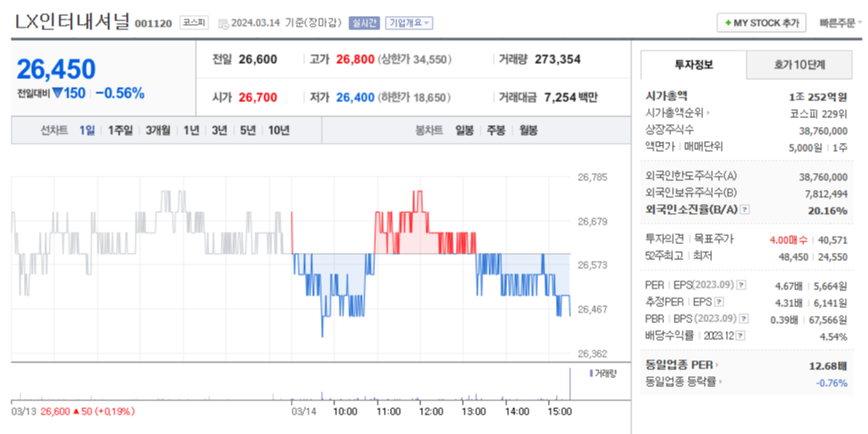The height and width of the screenshot is (434, 868).
Task: Click 시가 value 26,700
Action: (258, 98)
